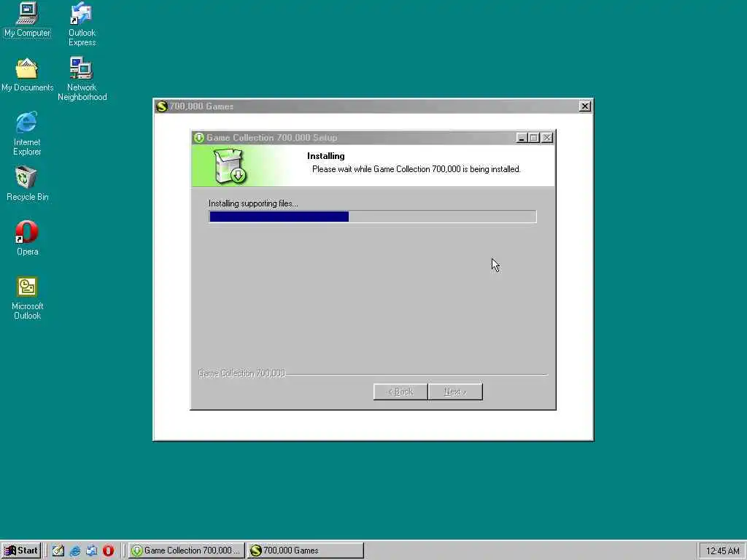Screen dimensions: 747x560
Task: Click the greyed-out Next button in Setup
Action: [455, 392]
